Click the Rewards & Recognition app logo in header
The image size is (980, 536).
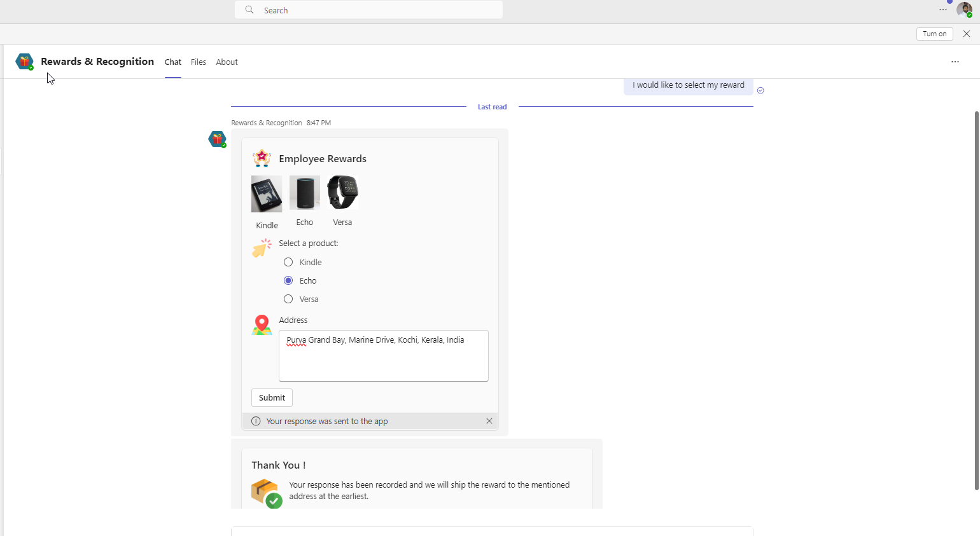tap(24, 62)
